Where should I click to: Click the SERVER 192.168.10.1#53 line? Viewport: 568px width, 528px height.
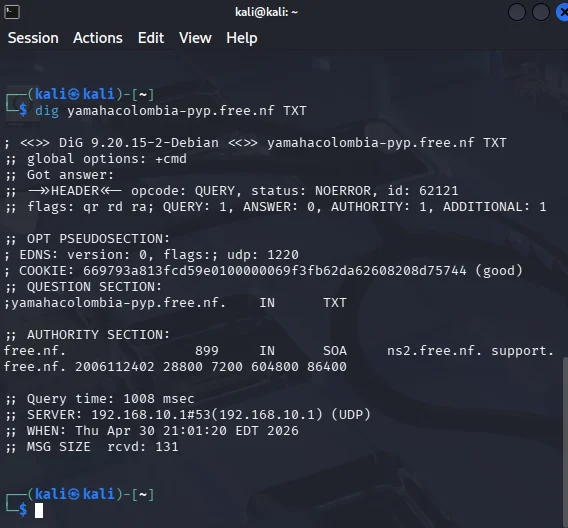click(188, 415)
